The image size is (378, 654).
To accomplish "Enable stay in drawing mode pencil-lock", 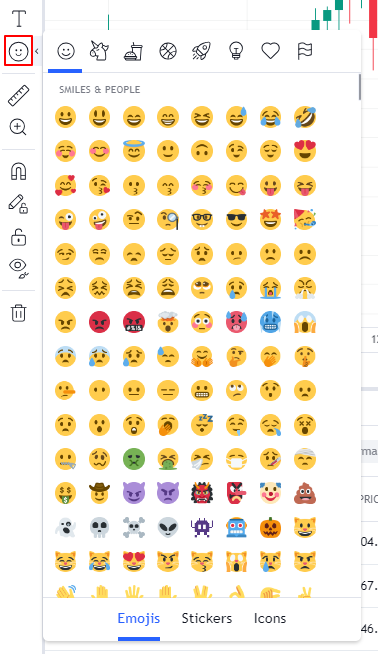I will pos(18,204).
